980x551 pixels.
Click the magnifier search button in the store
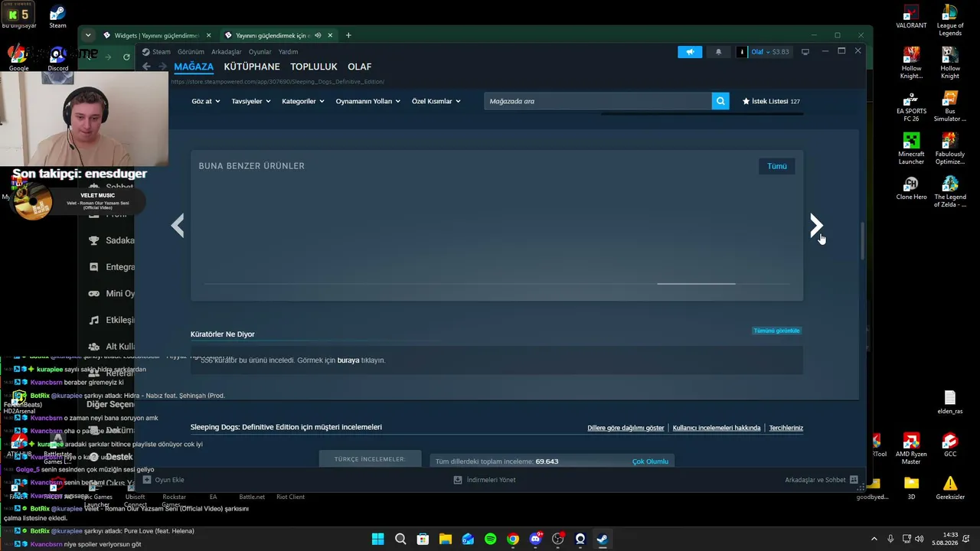tap(720, 101)
